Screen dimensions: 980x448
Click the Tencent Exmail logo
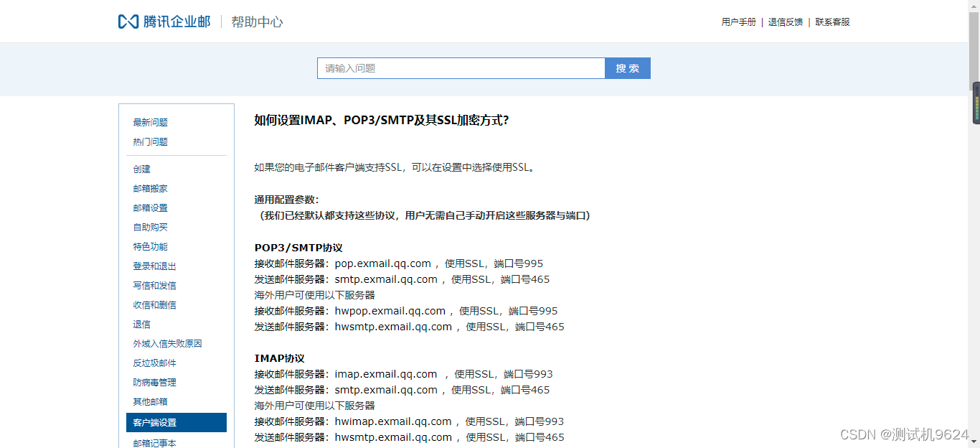[164, 22]
